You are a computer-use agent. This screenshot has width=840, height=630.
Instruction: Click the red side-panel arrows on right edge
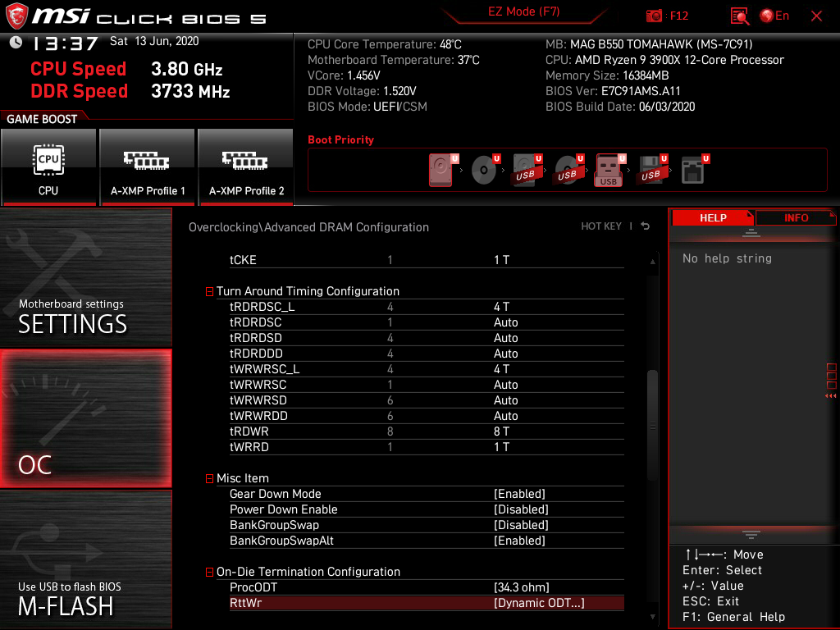pyautogui.click(x=831, y=396)
